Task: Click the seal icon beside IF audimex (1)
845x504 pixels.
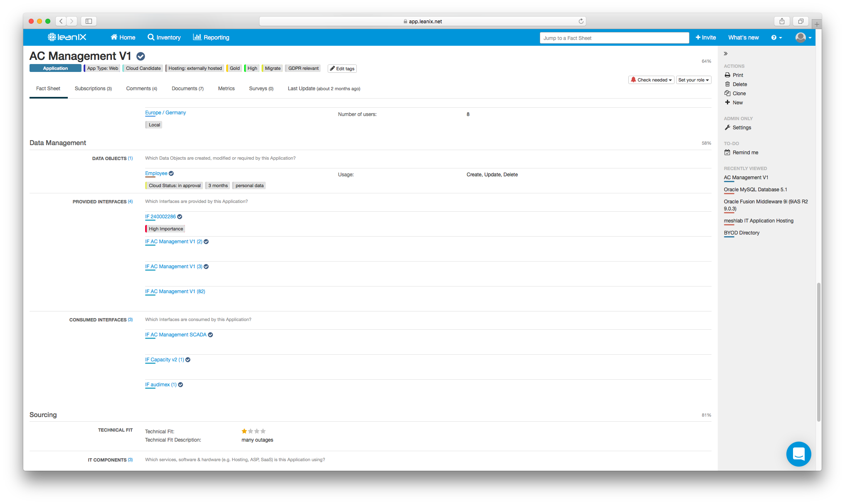Action: pyautogui.click(x=180, y=385)
